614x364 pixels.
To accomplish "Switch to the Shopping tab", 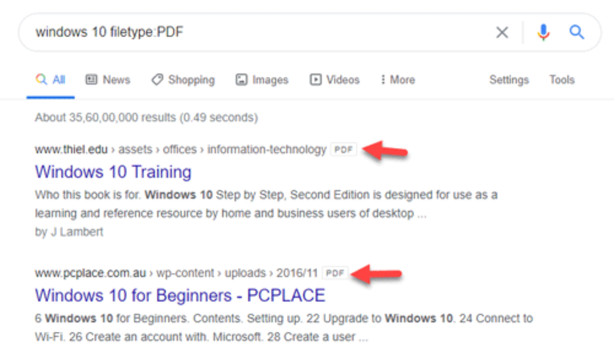I will (183, 80).
